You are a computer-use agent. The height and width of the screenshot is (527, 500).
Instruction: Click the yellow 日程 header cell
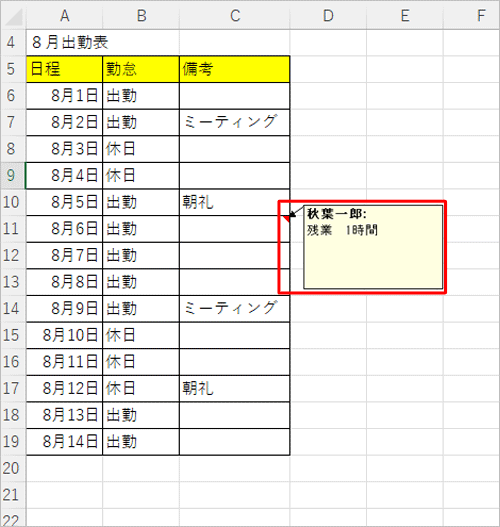click(x=65, y=69)
